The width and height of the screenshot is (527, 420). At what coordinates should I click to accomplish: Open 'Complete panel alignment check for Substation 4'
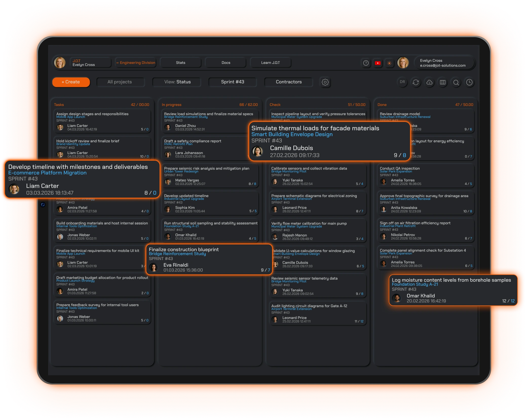point(426,258)
